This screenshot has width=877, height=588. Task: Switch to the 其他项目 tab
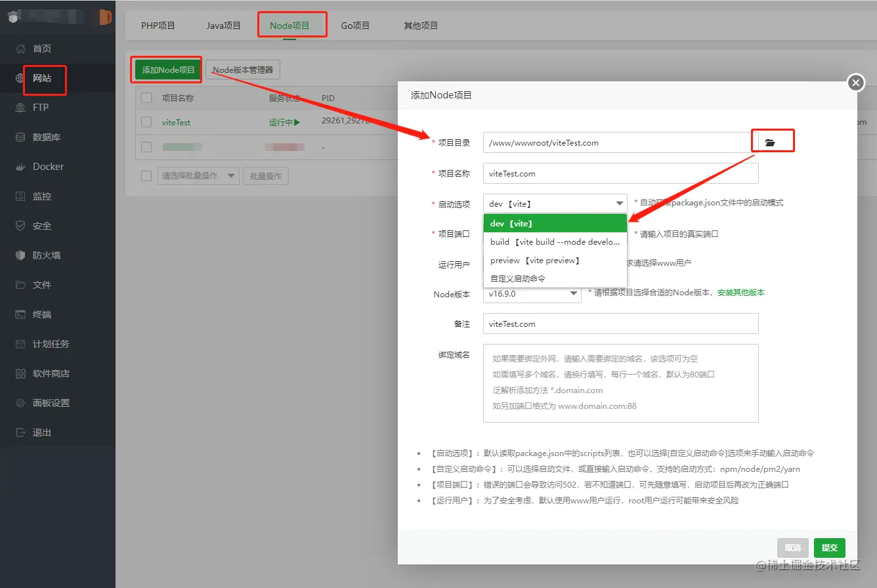421,26
